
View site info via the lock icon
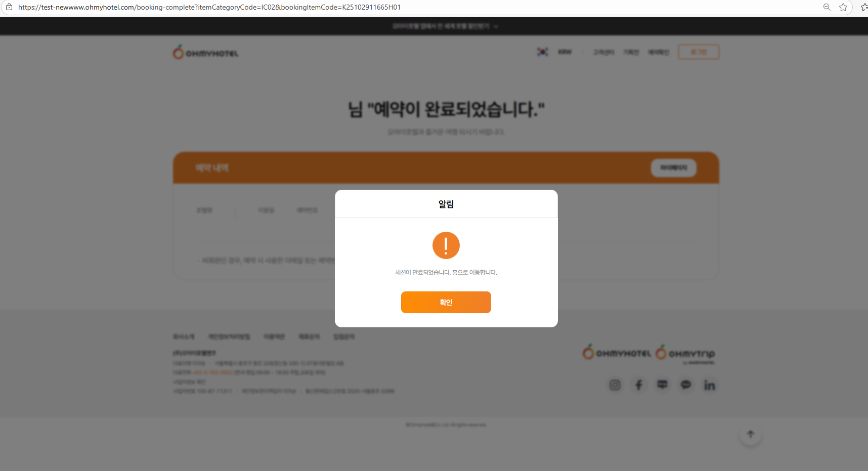coord(9,7)
